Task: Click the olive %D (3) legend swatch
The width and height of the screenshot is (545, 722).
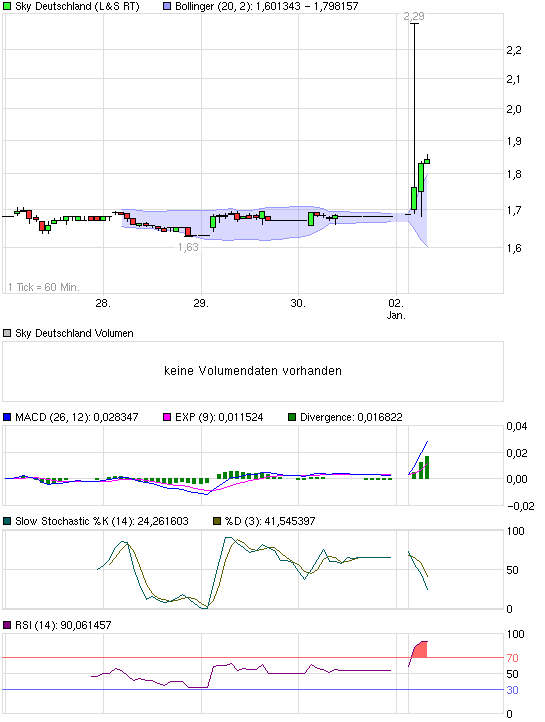Action: [217, 521]
